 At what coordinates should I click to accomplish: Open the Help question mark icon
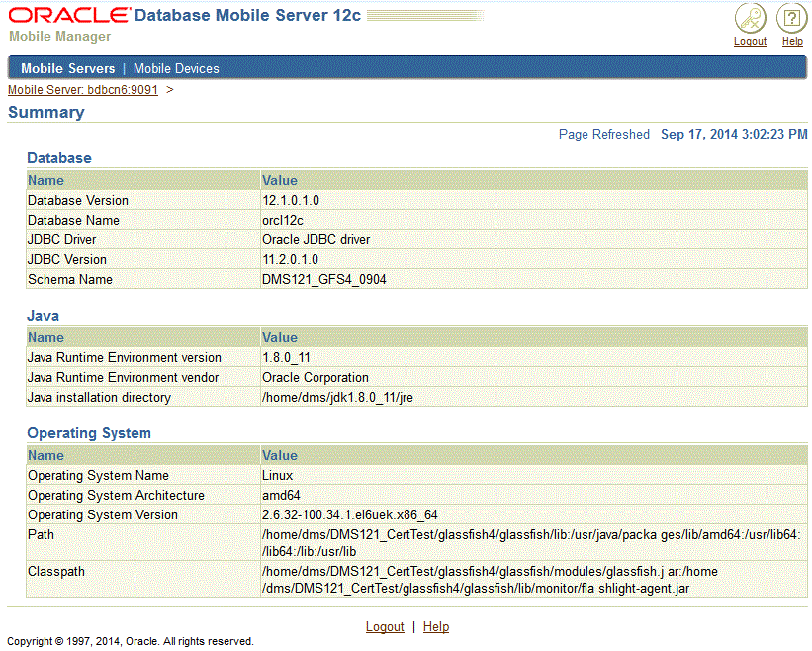pos(792,18)
